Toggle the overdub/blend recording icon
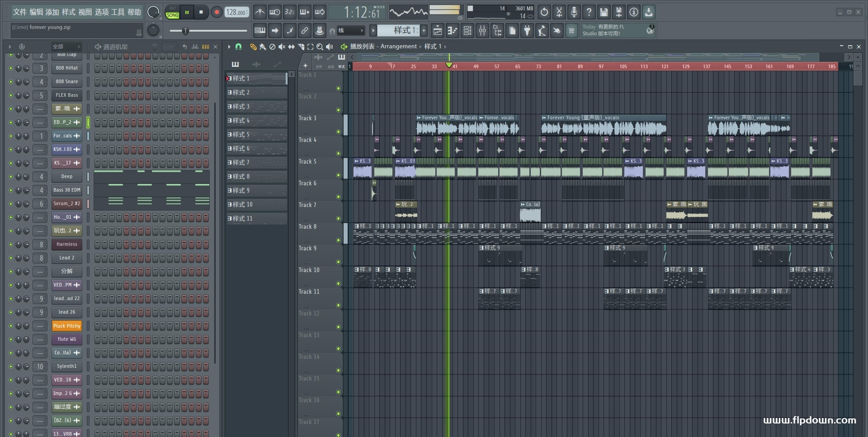The image size is (868, 437). point(305,12)
